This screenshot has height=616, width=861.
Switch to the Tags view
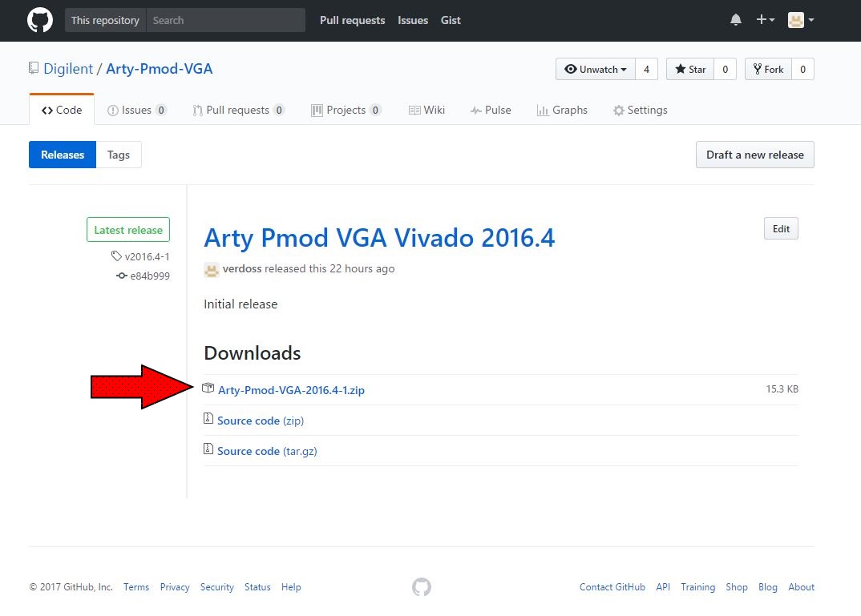click(x=119, y=155)
